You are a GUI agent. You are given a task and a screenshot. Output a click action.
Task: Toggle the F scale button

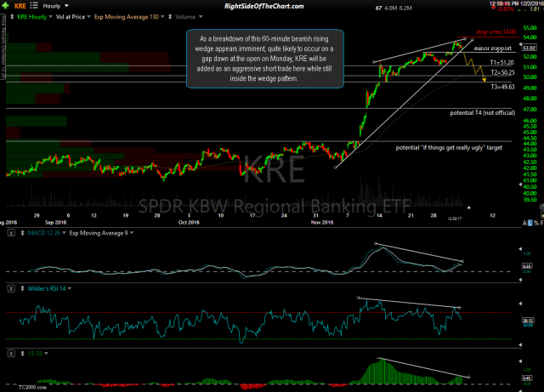point(542,223)
